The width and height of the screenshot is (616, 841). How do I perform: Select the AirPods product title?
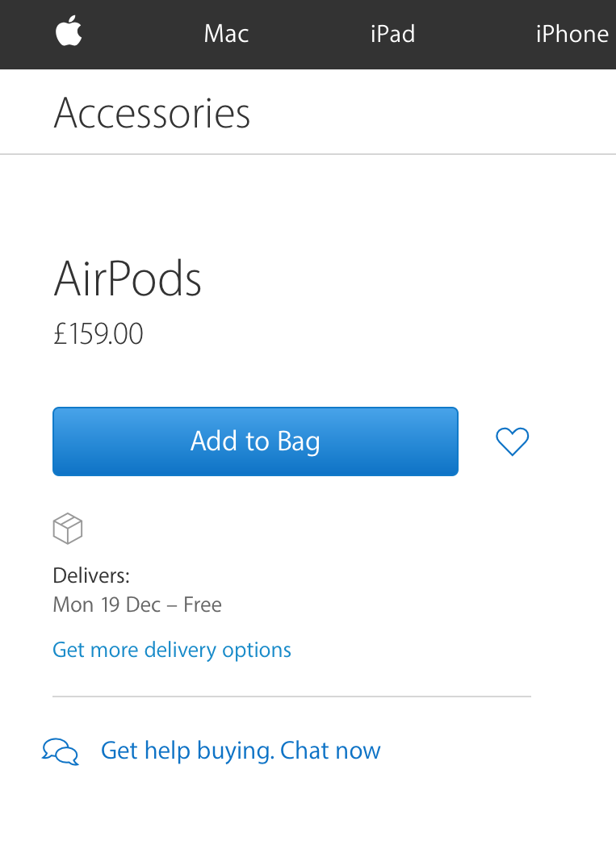[128, 278]
